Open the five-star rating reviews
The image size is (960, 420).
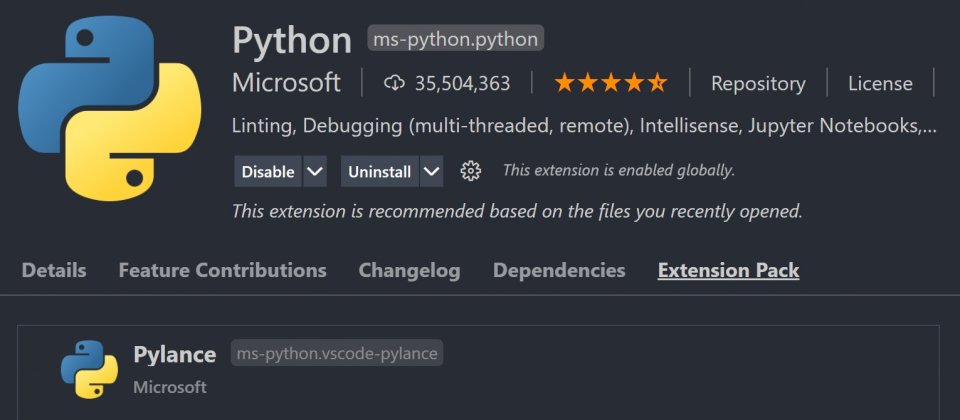[610, 83]
